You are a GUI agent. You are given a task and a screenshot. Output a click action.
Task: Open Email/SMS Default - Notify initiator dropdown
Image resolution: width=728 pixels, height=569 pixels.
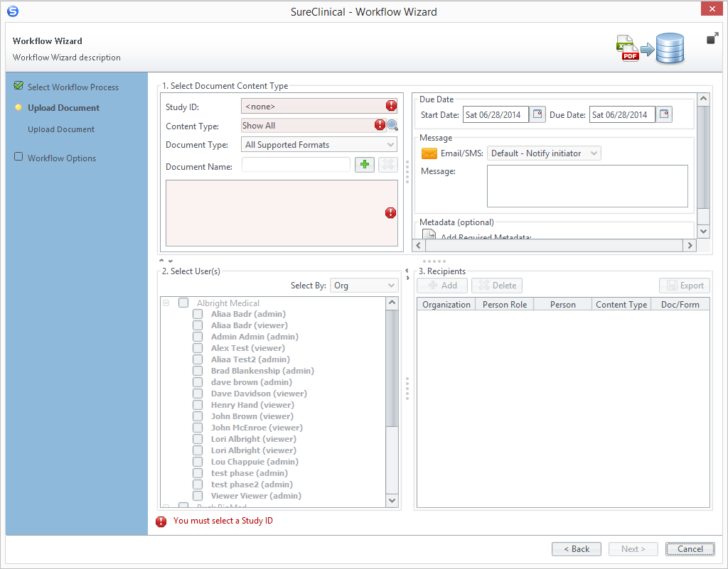point(544,153)
